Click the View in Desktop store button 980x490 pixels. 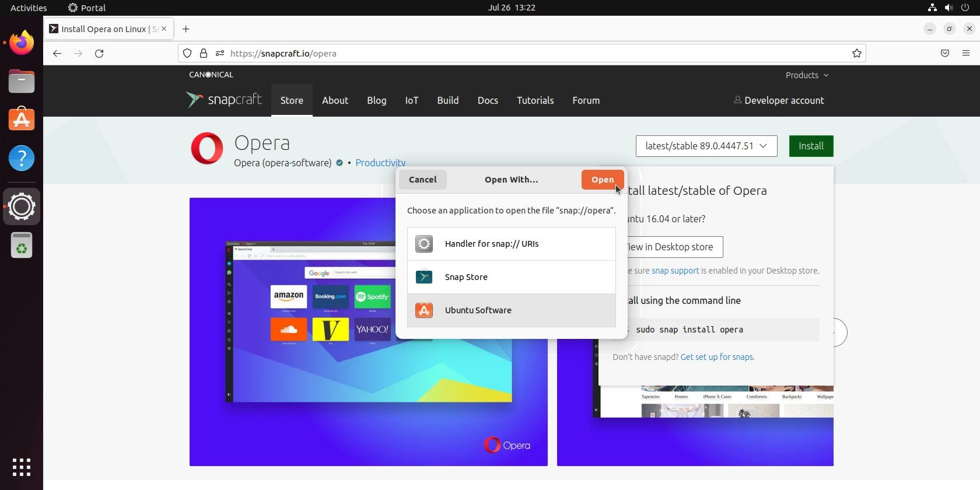pyautogui.click(x=674, y=247)
